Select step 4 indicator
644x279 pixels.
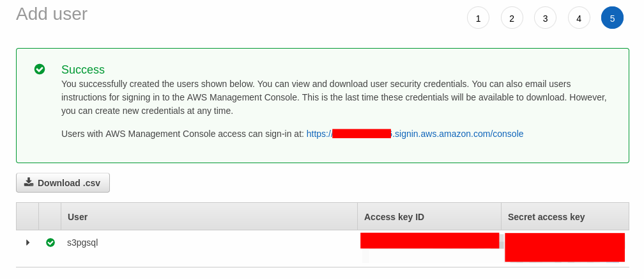[x=579, y=18]
